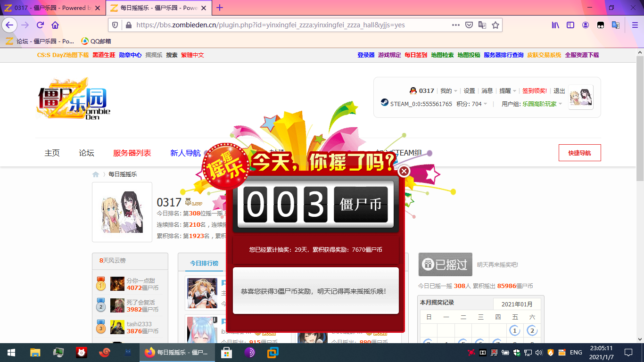Open the 积分: 704 dropdown
This screenshot has height=362, width=644.
(471, 104)
